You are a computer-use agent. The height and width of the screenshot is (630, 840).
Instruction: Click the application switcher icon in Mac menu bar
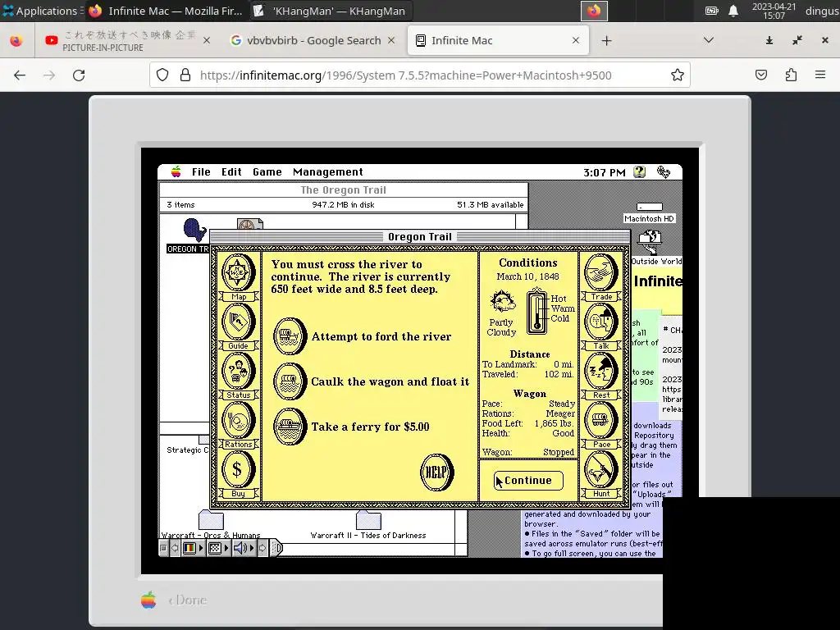point(663,172)
